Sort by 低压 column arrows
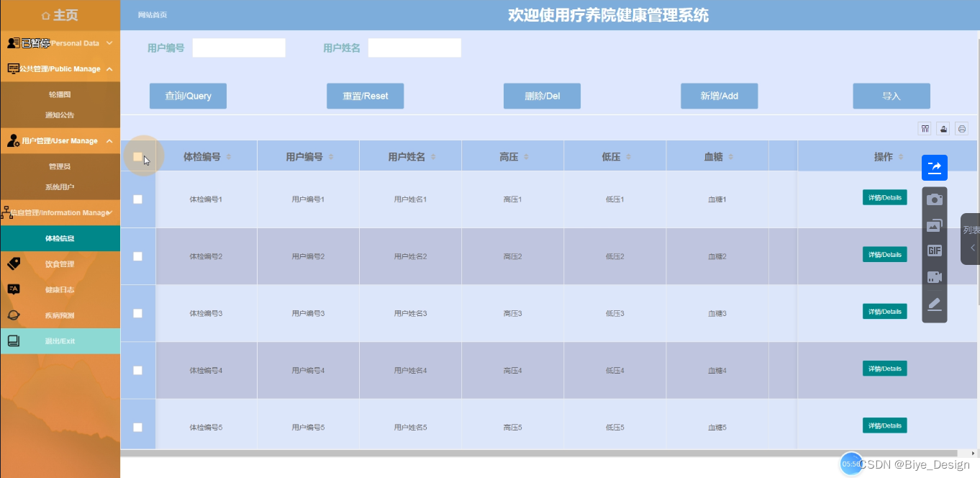The width and height of the screenshot is (980, 478). click(628, 156)
